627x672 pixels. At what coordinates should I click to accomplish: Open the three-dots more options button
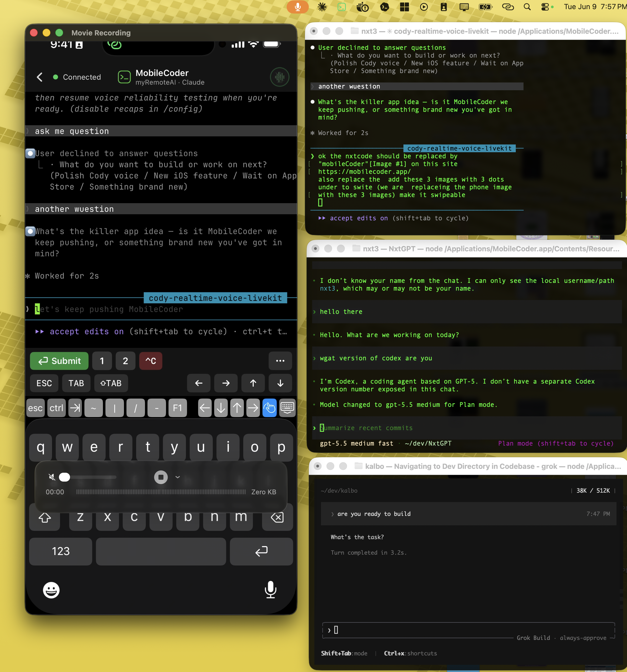click(x=280, y=361)
